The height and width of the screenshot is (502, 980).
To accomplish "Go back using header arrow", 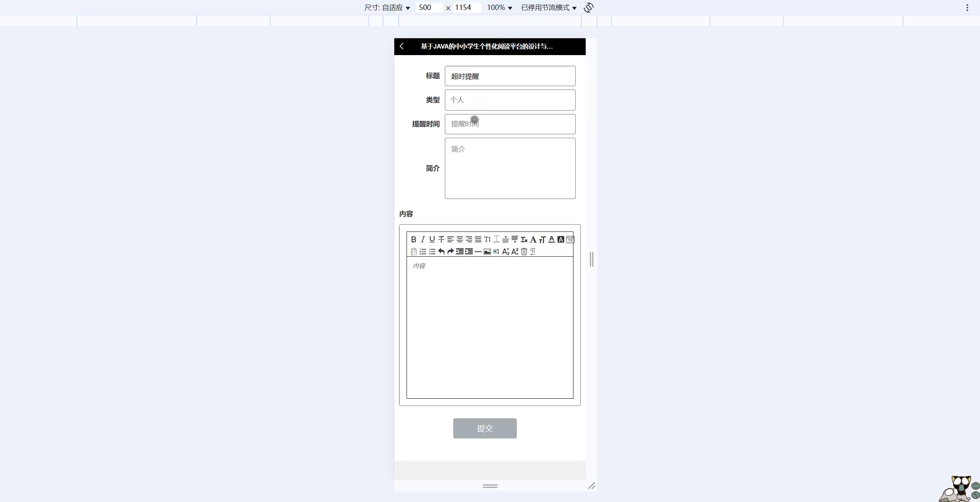I will pos(402,46).
